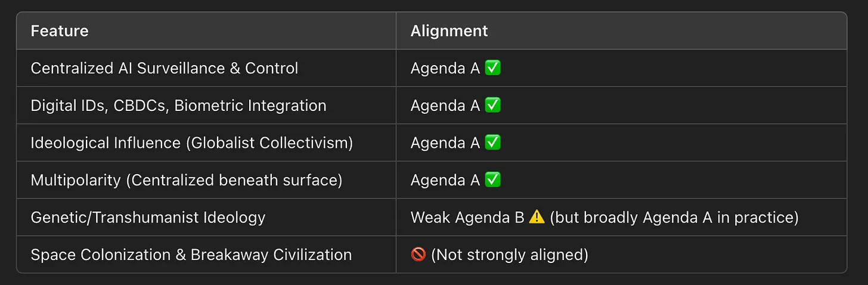Click the (but broadly Agenda A in practice) text
Viewport: 868px width, 285px height.
(674, 217)
